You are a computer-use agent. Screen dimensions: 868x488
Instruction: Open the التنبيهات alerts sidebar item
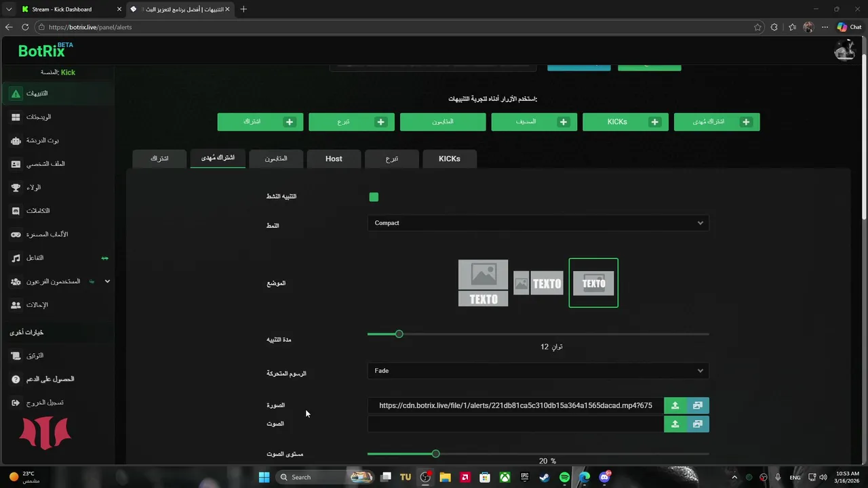pyautogui.click(x=58, y=94)
